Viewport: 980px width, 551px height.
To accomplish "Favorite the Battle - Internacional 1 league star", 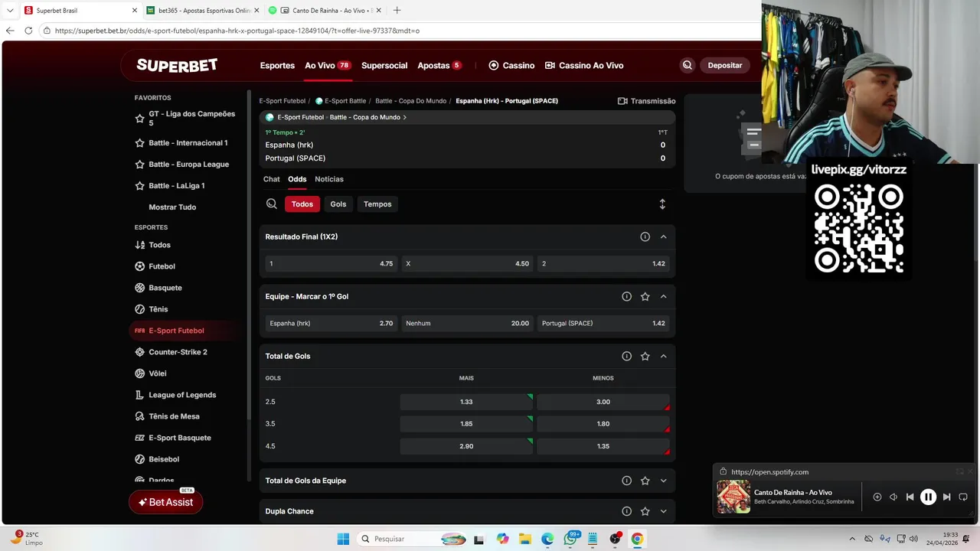I will tap(139, 143).
